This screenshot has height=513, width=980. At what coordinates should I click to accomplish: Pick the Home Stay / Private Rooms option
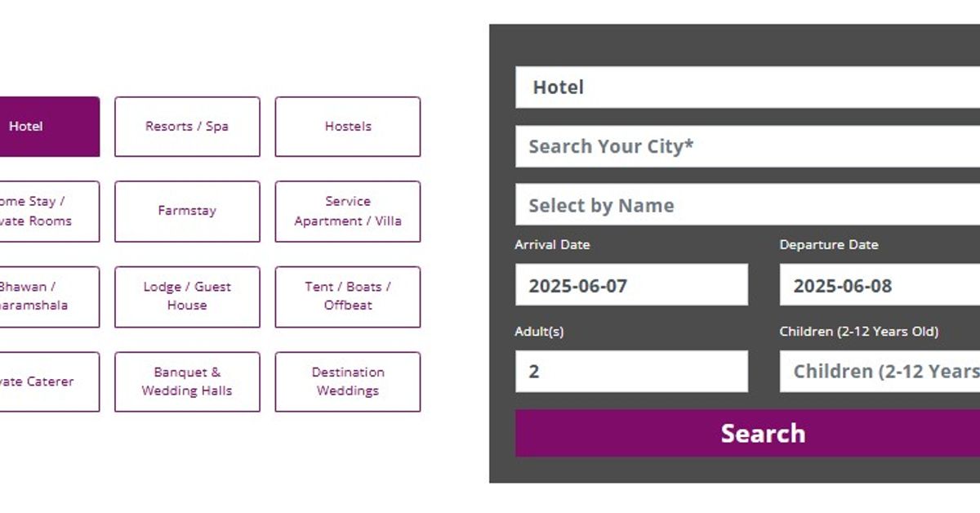41,212
